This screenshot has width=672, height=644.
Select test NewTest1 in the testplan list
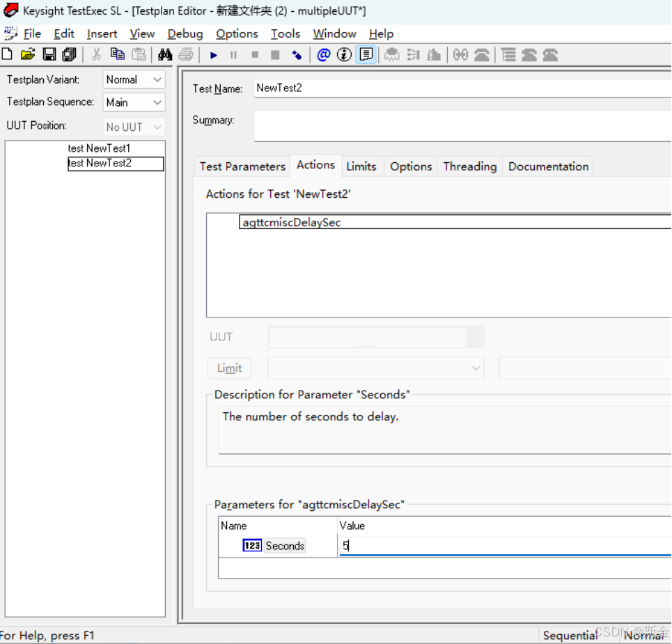coord(99,148)
